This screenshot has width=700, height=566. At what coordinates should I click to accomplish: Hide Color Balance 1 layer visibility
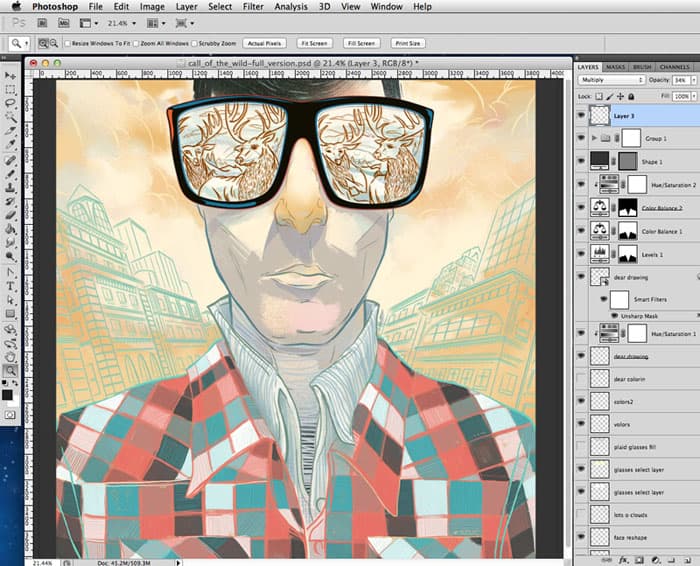[581, 230]
